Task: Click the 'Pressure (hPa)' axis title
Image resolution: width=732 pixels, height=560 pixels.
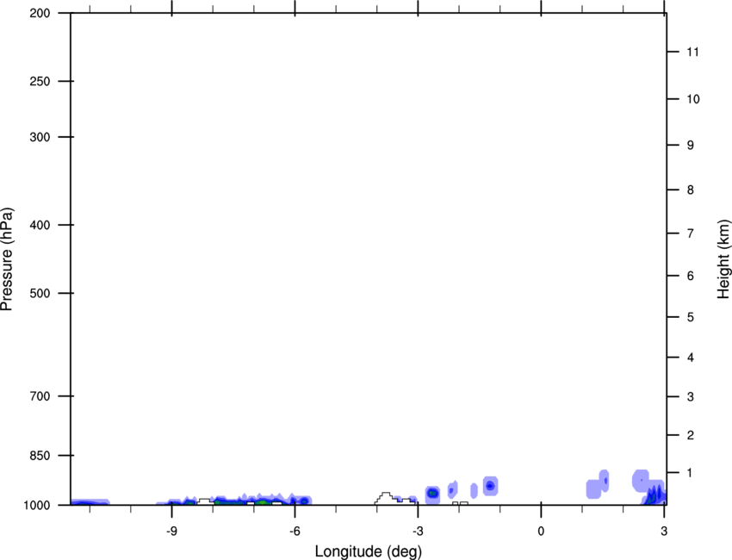Action: pos(7,259)
